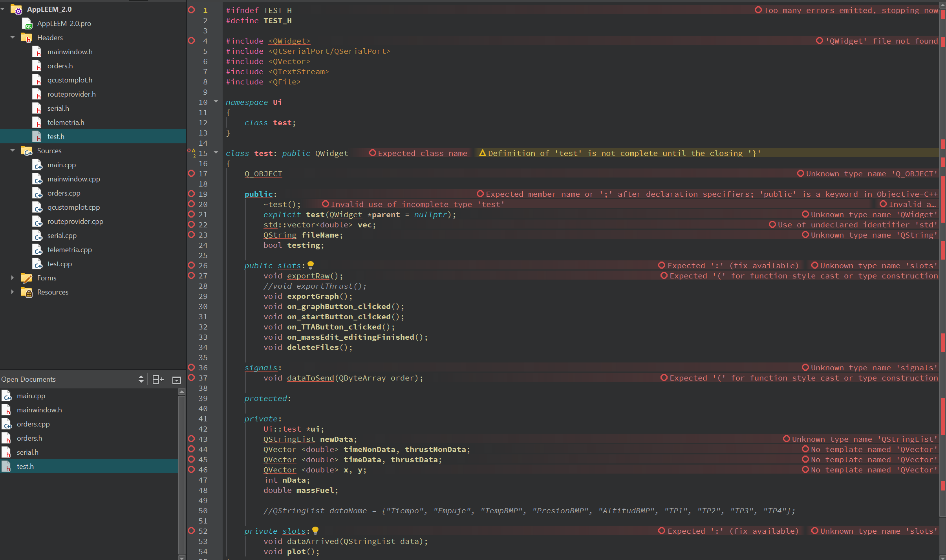946x560 pixels.
Task: Open qcustomplot.h under Headers
Action: point(70,80)
